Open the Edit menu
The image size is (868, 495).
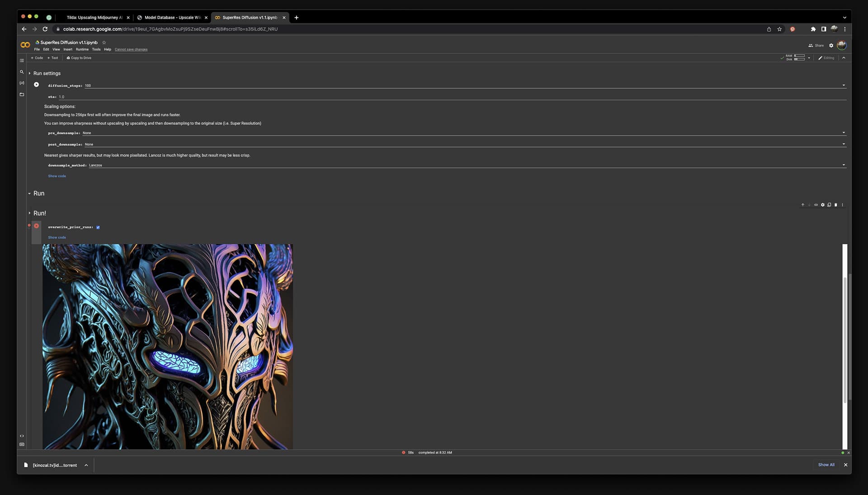46,49
